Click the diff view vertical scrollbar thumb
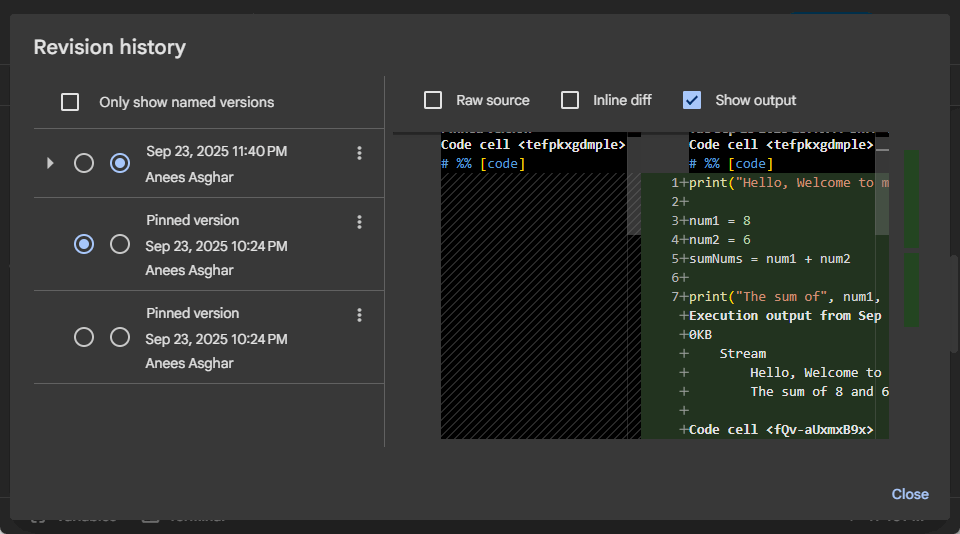This screenshot has width=960, height=534. [x=881, y=205]
